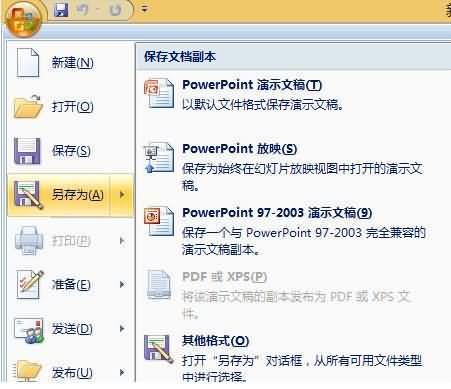Expand the 发布 submenu arrow
Viewport: 451px width, 389px height.
pos(122,372)
